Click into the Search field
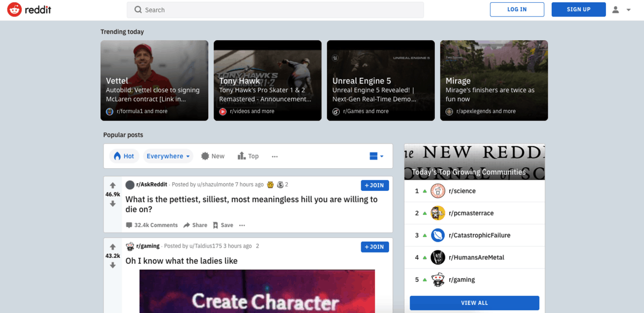The height and width of the screenshot is (313, 644). (275, 10)
